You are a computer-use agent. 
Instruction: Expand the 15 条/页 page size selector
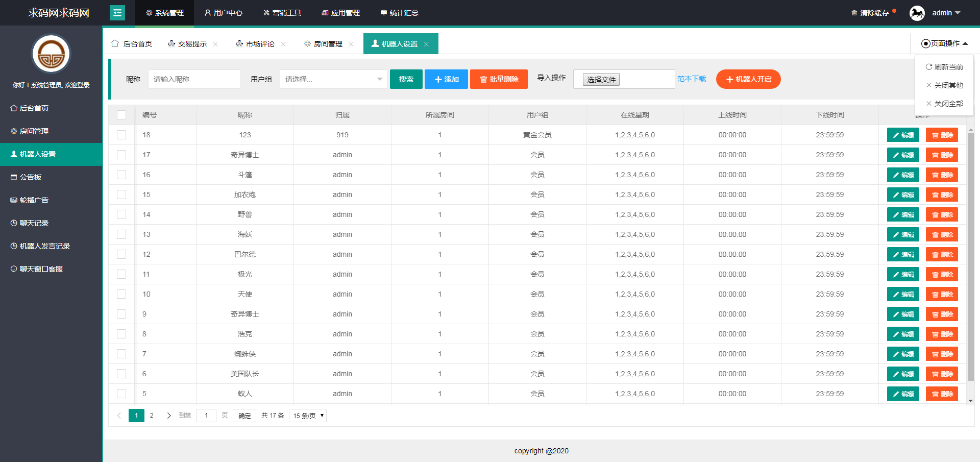point(308,416)
